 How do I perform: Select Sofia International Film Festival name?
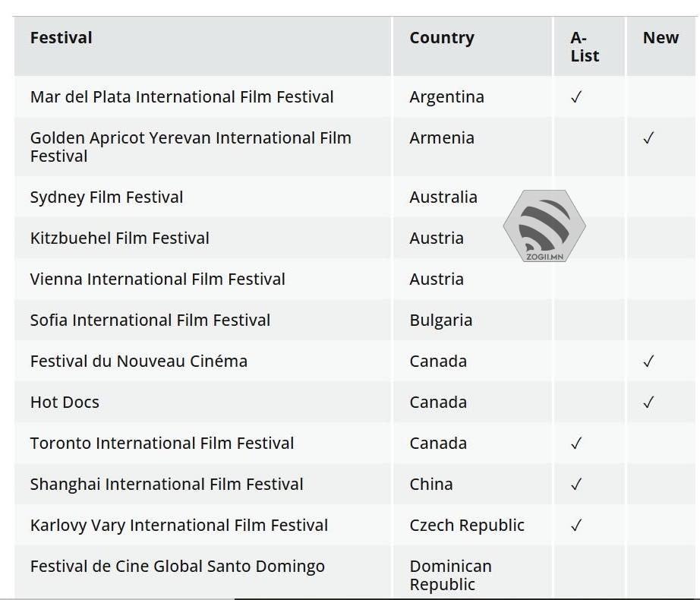(150, 321)
